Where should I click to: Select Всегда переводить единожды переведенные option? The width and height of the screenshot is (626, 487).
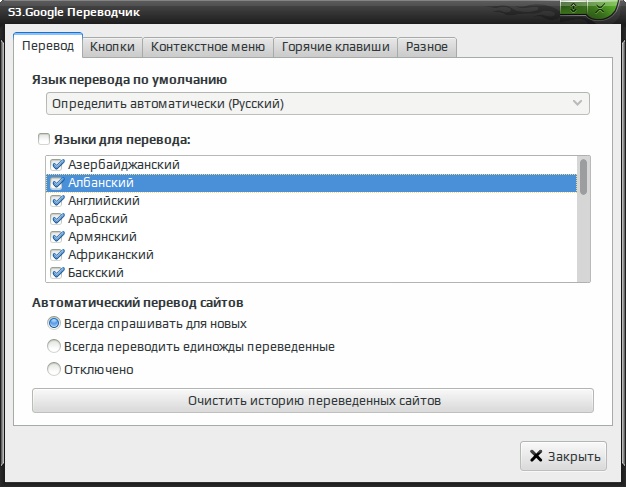54,346
